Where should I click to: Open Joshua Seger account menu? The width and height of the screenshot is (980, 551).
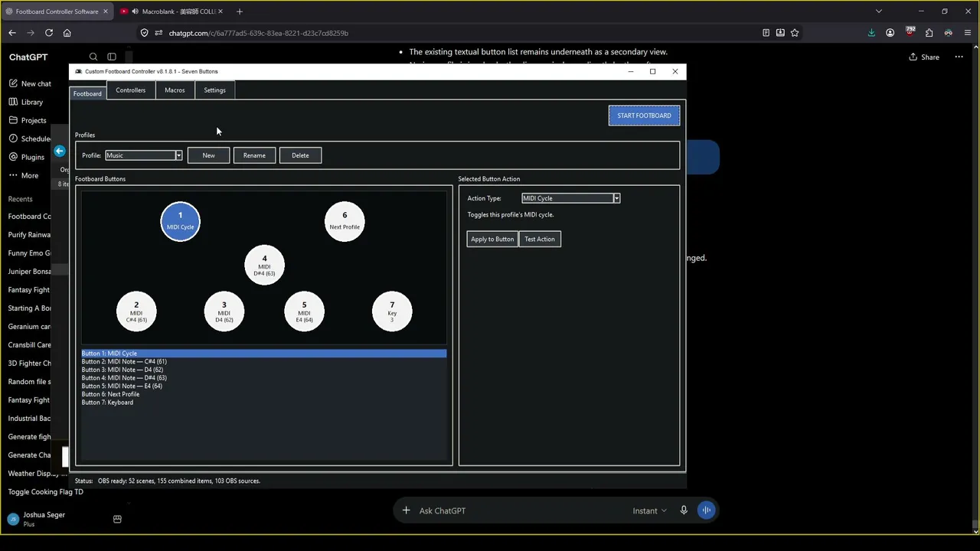tap(37, 519)
